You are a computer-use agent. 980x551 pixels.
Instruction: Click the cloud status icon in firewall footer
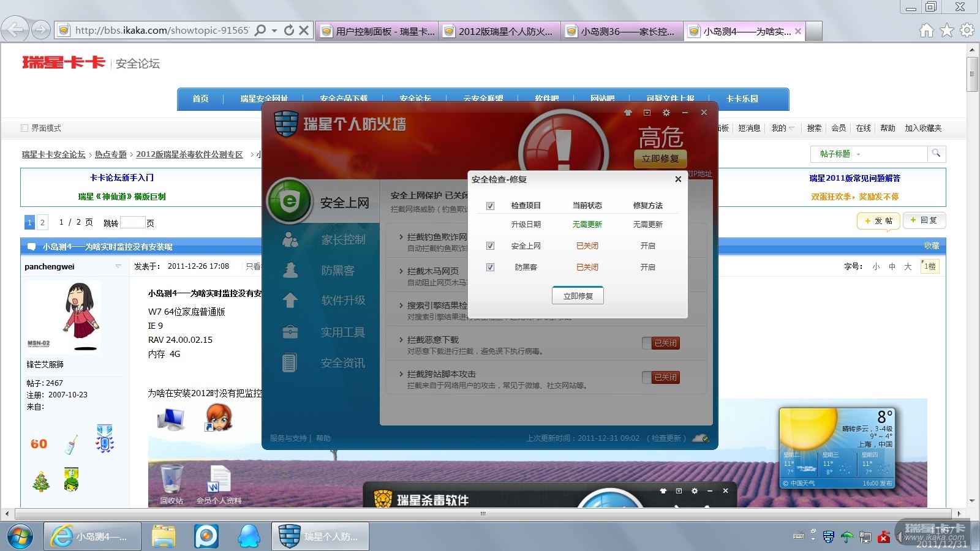pos(701,438)
